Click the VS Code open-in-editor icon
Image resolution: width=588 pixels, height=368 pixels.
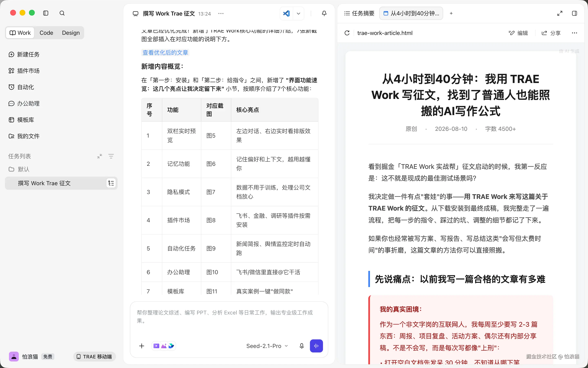pyautogui.click(x=286, y=13)
